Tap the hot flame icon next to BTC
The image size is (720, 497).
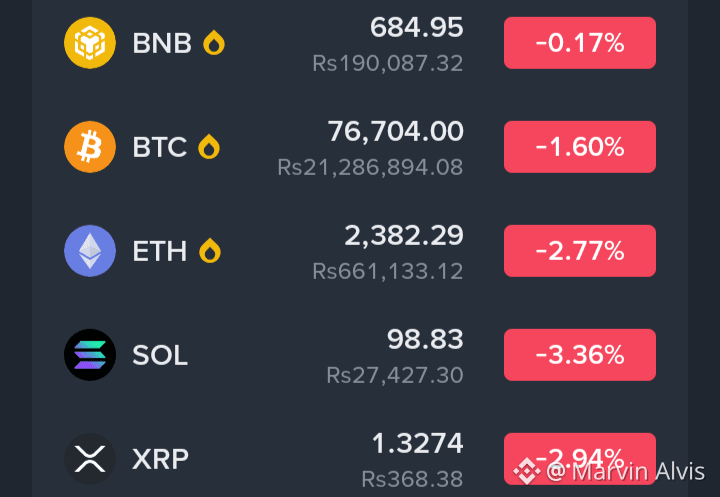coord(209,147)
